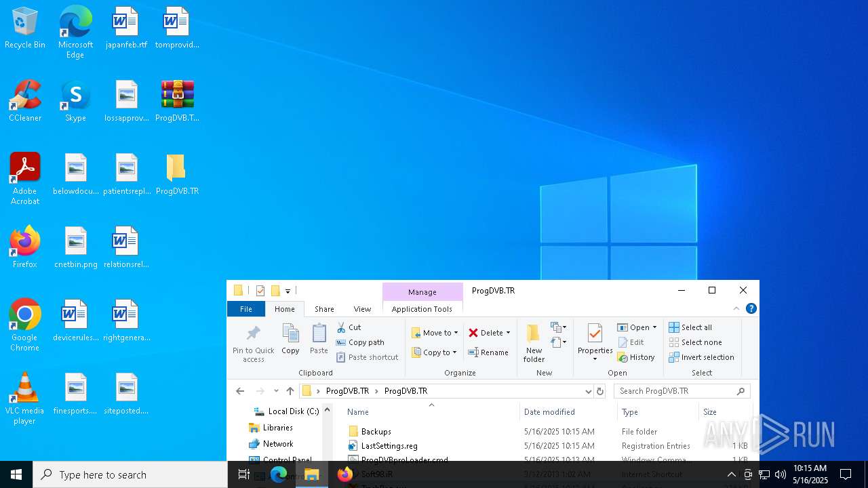This screenshot has width=868, height=488.
Task: Select the tomprovid... Word document icon
Action: pos(177,28)
